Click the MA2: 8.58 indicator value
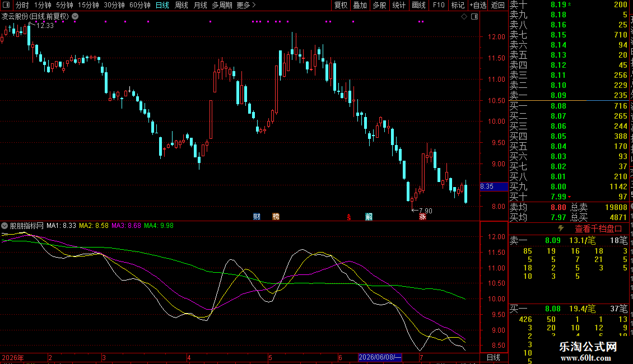 (x=94, y=226)
